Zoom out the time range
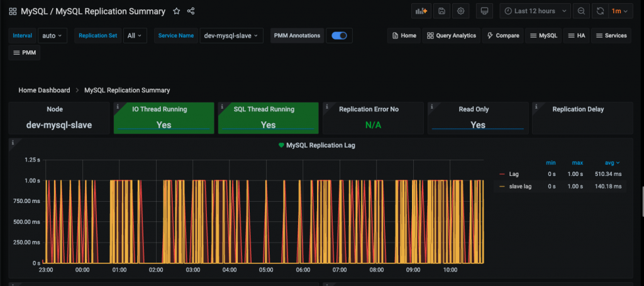The width and height of the screenshot is (644, 286). coord(581,11)
